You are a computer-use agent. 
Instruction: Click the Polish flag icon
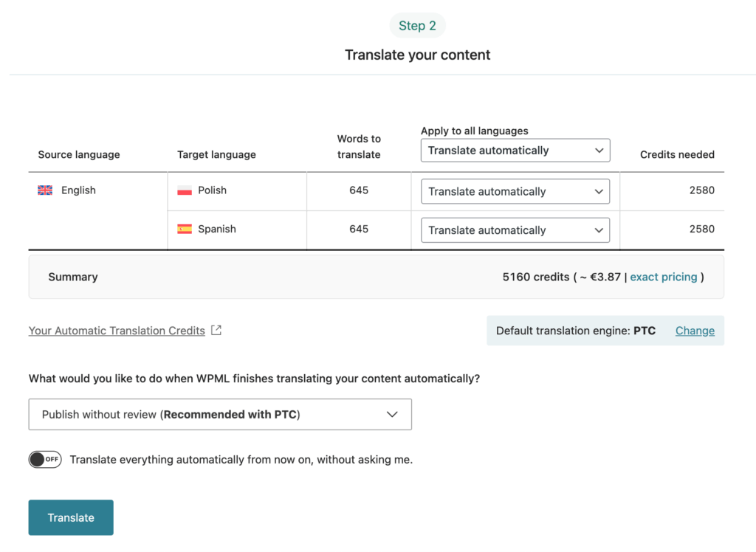click(x=184, y=189)
